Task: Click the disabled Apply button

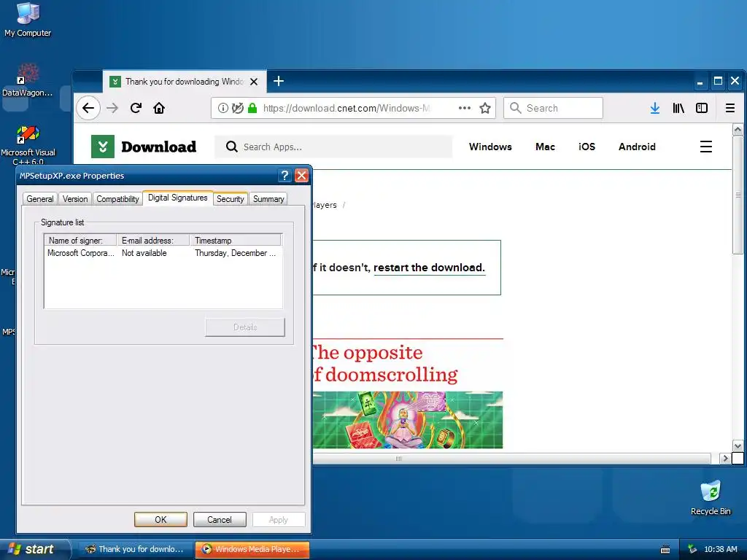Action: click(x=279, y=519)
